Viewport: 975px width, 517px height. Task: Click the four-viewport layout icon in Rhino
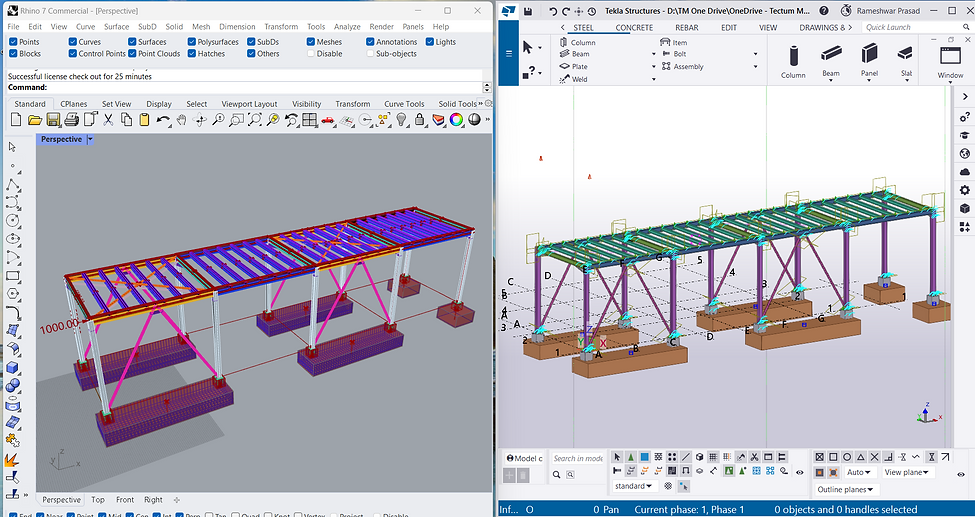tap(310, 119)
